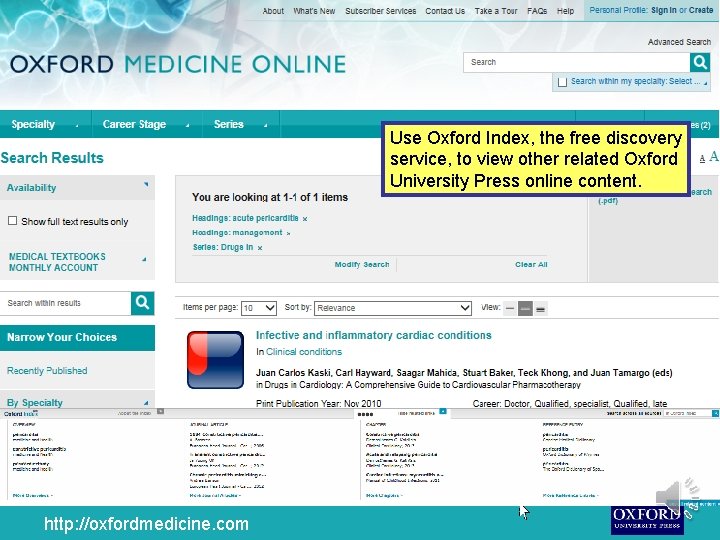The height and width of the screenshot is (540, 720).
Task: Click More Chapters link
Action: (384, 495)
